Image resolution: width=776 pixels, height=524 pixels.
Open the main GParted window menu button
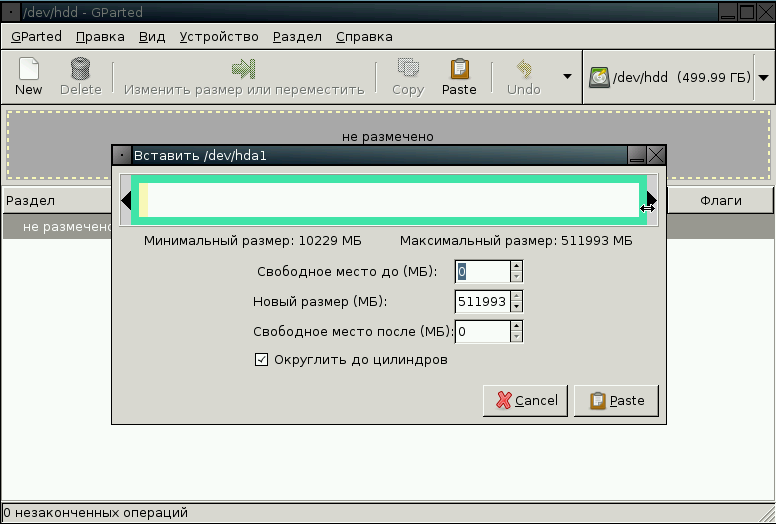click(x=11, y=12)
